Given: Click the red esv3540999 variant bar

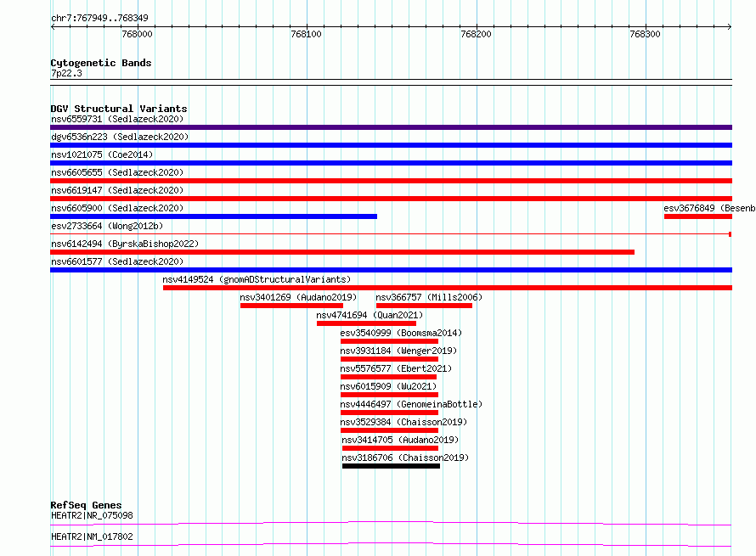Looking at the screenshot, I should point(390,341).
